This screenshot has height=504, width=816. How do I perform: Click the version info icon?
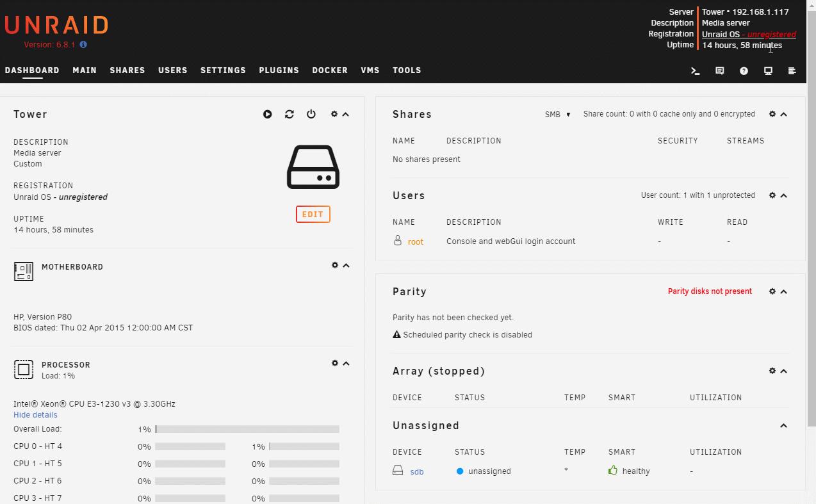tap(83, 45)
